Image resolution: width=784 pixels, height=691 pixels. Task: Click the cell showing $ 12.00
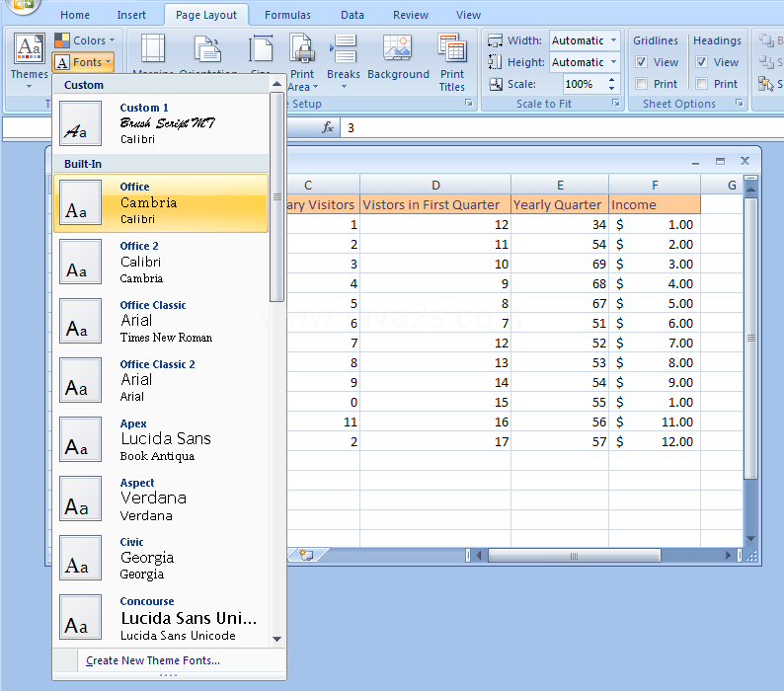click(x=655, y=442)
